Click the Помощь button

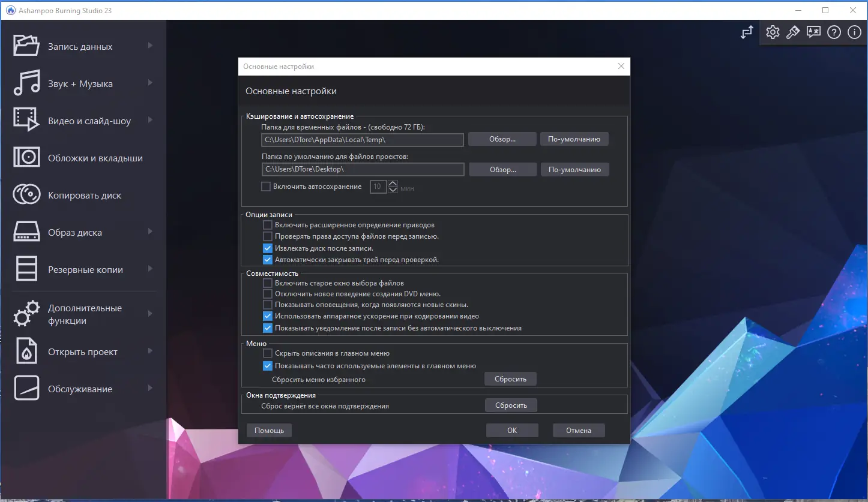[269, 430]
